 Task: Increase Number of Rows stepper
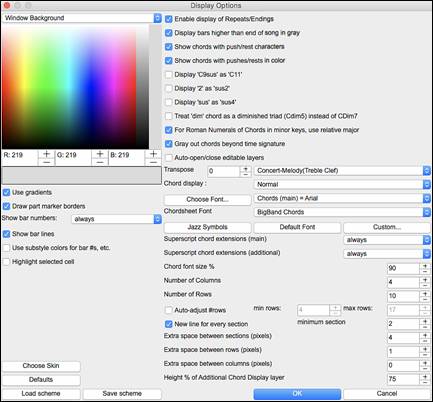(x=425, y=294)
